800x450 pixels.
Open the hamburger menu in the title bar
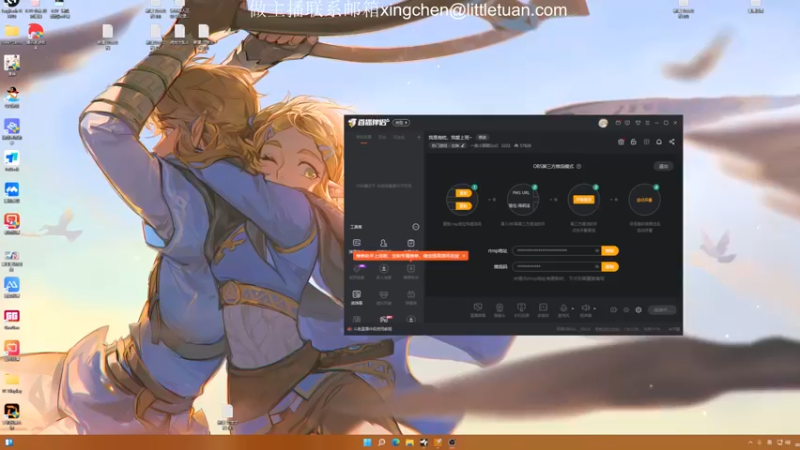pyautogui.click(x=647, y=123)
